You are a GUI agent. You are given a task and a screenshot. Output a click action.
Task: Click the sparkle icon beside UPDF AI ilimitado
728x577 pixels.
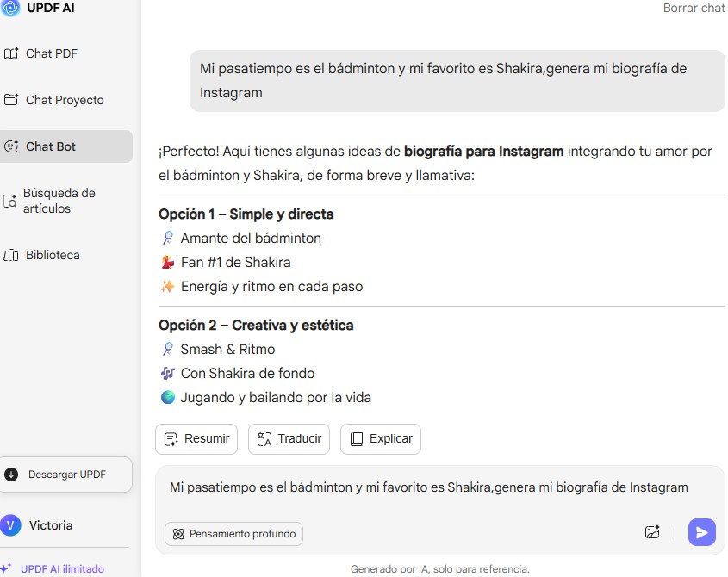tap(6, 568)
